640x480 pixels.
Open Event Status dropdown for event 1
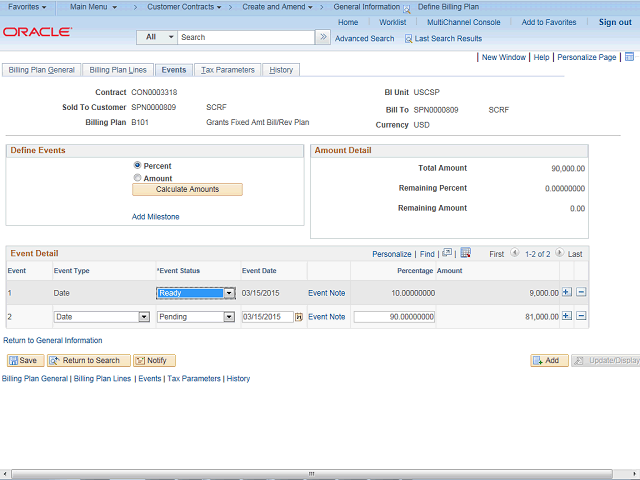click(x=196, y=293)
